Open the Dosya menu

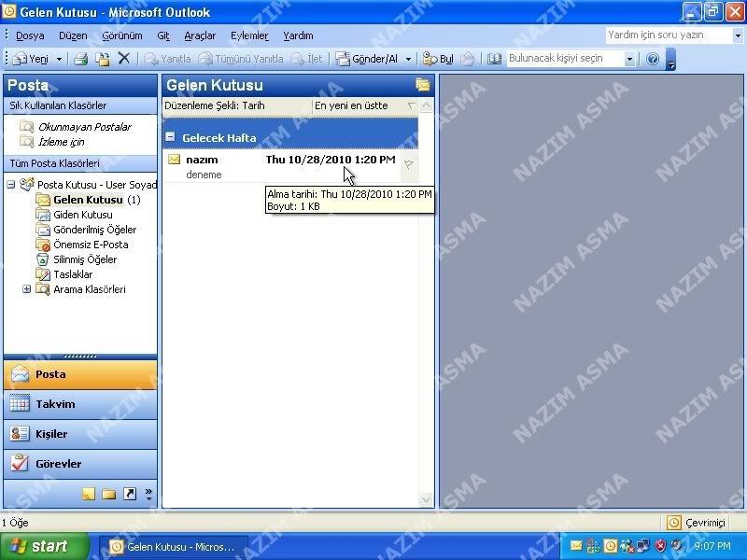point(30,35)
